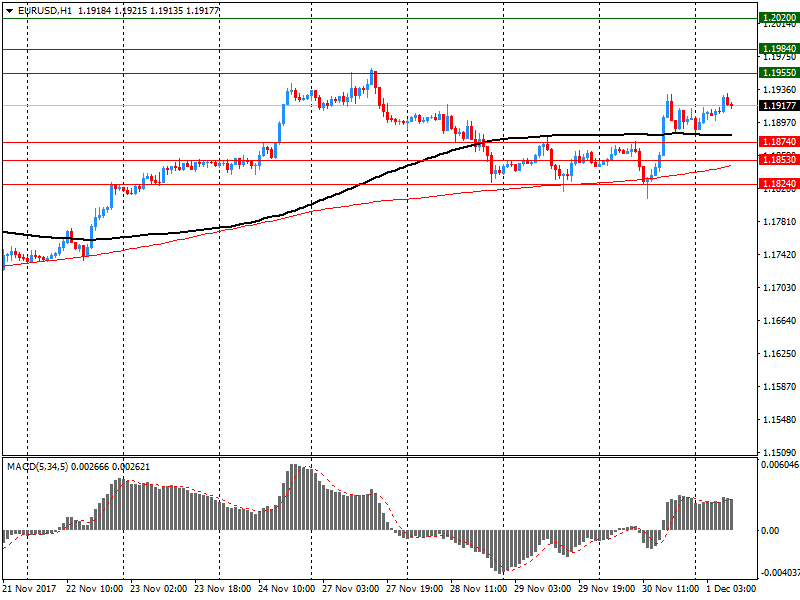Click the 24 Nov 10:00 time axis label

[286, 588]
